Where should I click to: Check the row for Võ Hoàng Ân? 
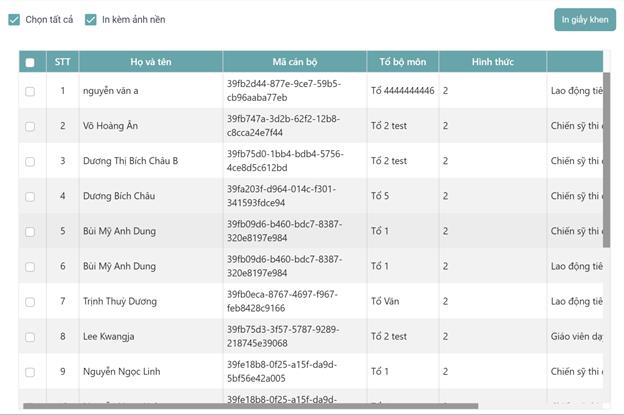(x=30, y=126)
